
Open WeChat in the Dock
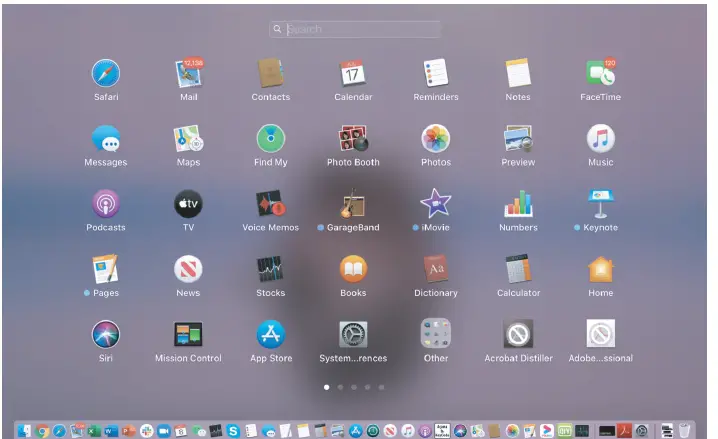pos(198,431)
